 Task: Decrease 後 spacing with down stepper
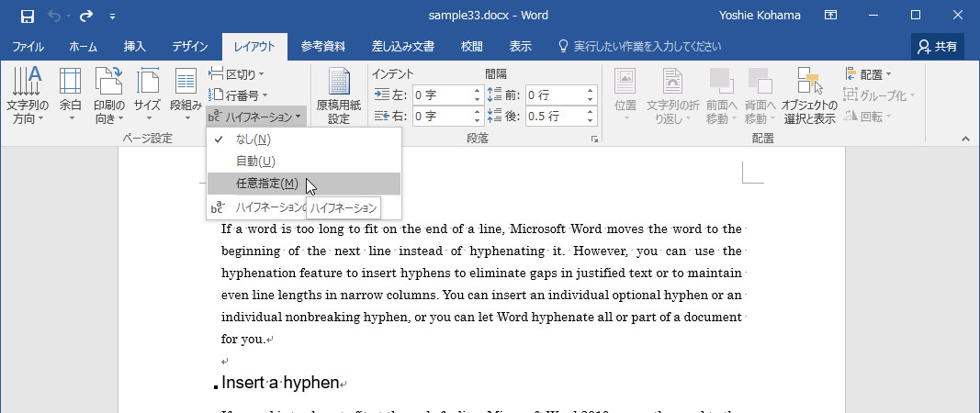(590, 120)
